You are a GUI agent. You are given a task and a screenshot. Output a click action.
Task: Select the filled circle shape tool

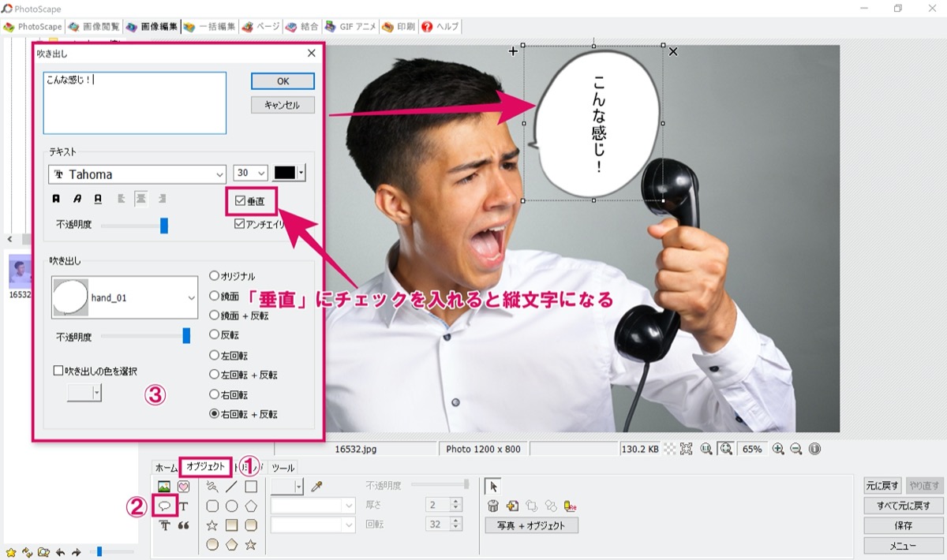coord(212,544)
